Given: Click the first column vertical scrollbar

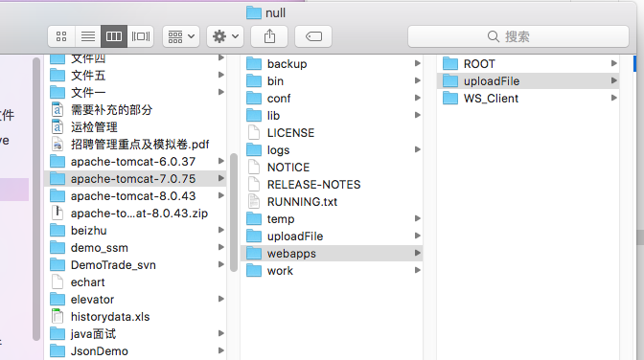Looking at the screenshot, I should 234,213.
